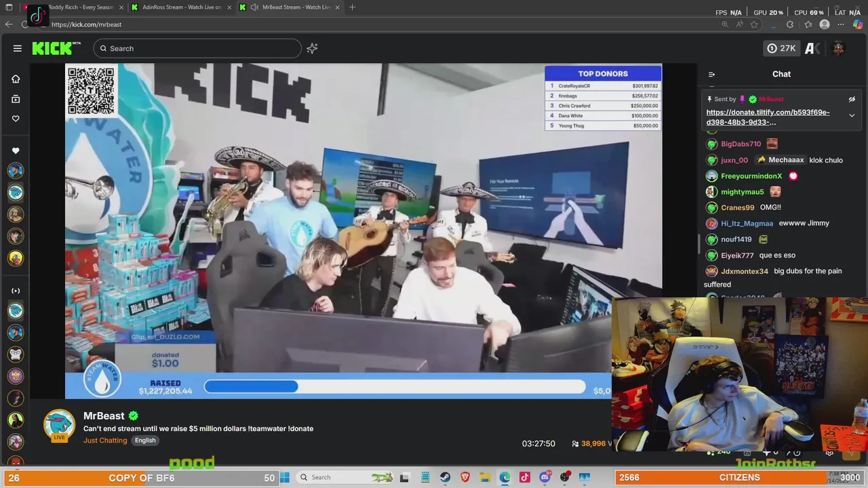This screenshot has width=868, height=488.
Task: Open the browser read aloud icon
Action: click(x=740, y=24)
